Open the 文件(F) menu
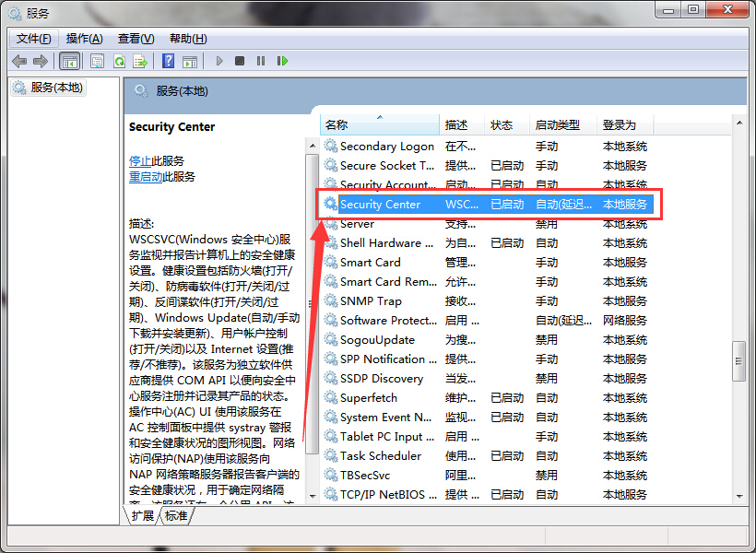Screen dimensions: 756x553 click(x=34, y=39)
